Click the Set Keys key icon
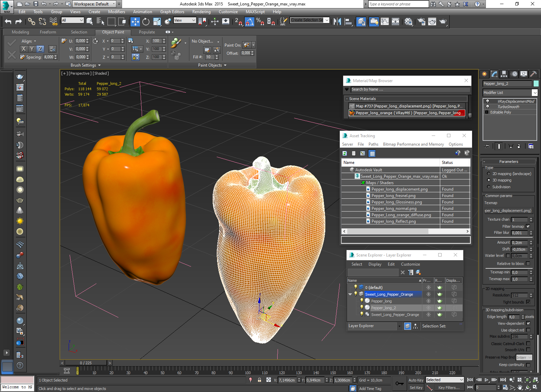This screenshot has width=541, height=392. pos(399,384)
